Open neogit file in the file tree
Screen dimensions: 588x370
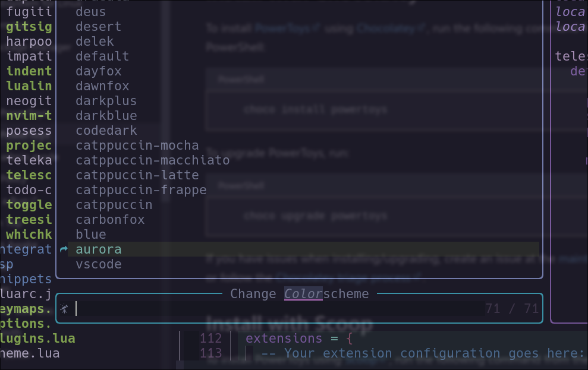tap(29, 101)
